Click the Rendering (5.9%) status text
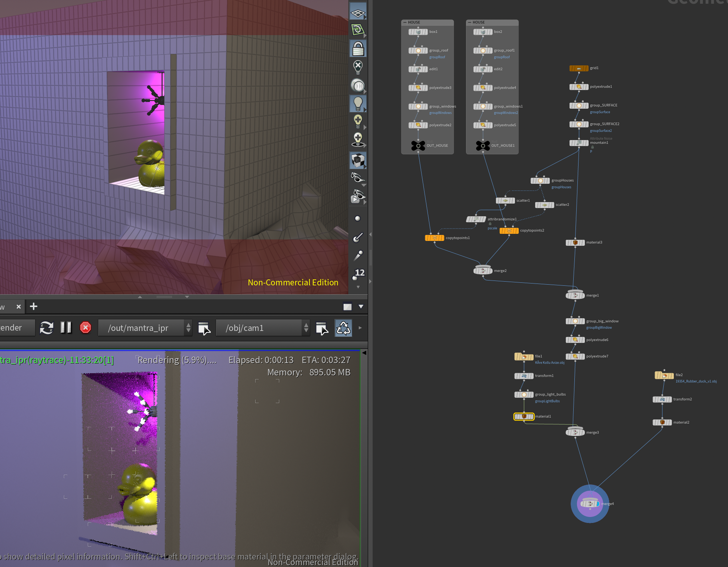The image size is (728, 567). (177, 360)
